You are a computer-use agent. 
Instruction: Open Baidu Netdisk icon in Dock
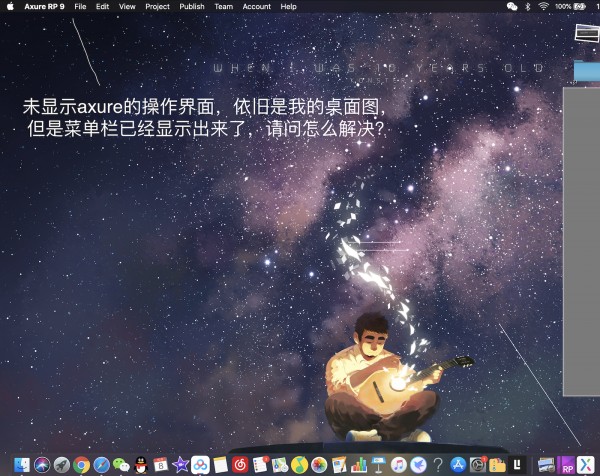click(x=200, y=465)
